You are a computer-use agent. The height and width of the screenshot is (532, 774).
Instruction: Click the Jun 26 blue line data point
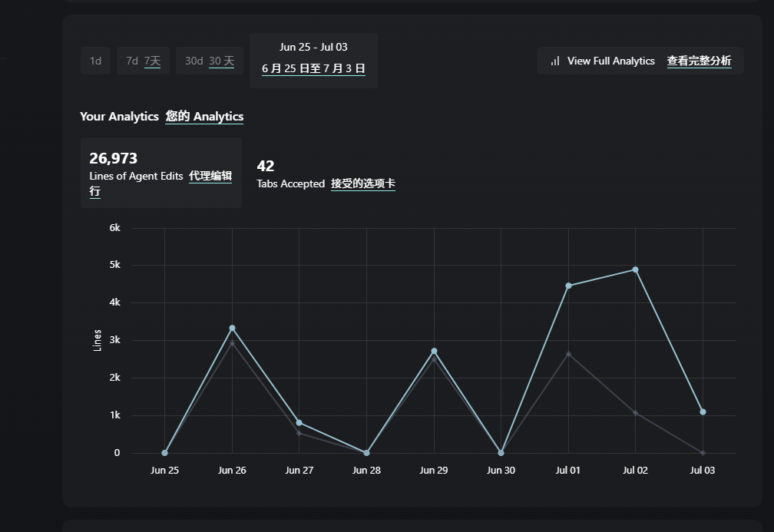[232, 328]
